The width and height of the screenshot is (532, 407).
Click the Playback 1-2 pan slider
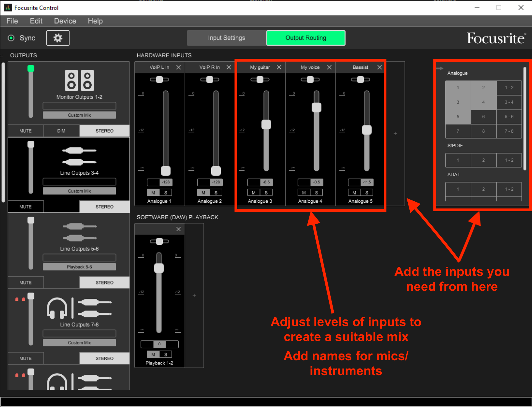pos(159,241)
